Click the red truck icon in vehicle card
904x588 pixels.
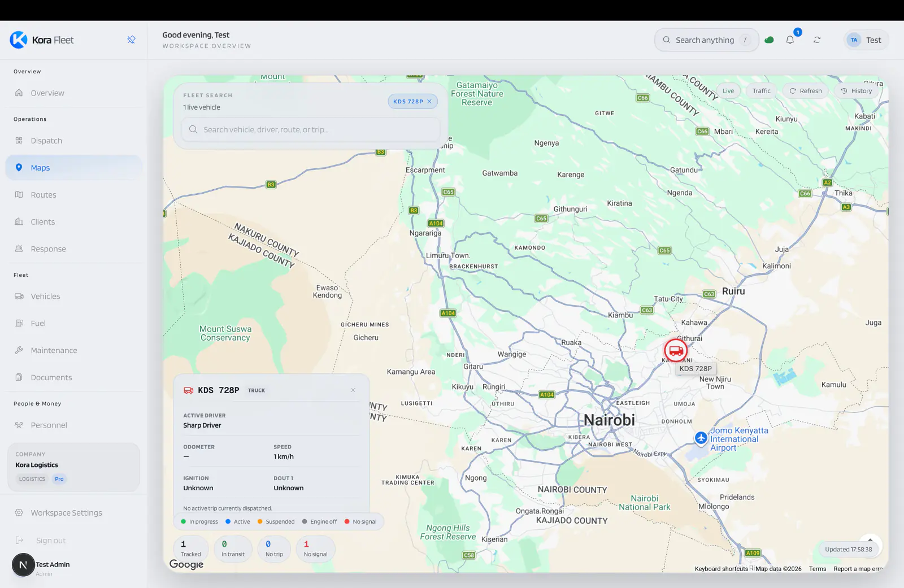click(x=189, y=390)
